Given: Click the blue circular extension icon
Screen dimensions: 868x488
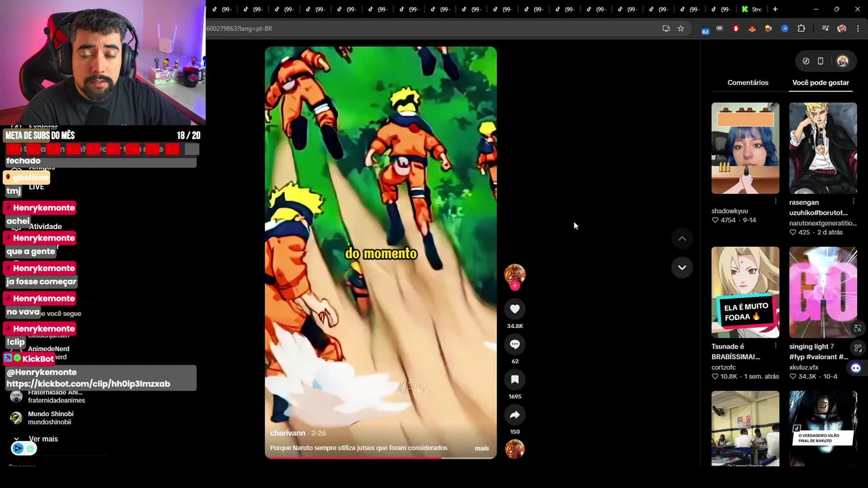Looking at the screenshot, I should pos(785,28).
